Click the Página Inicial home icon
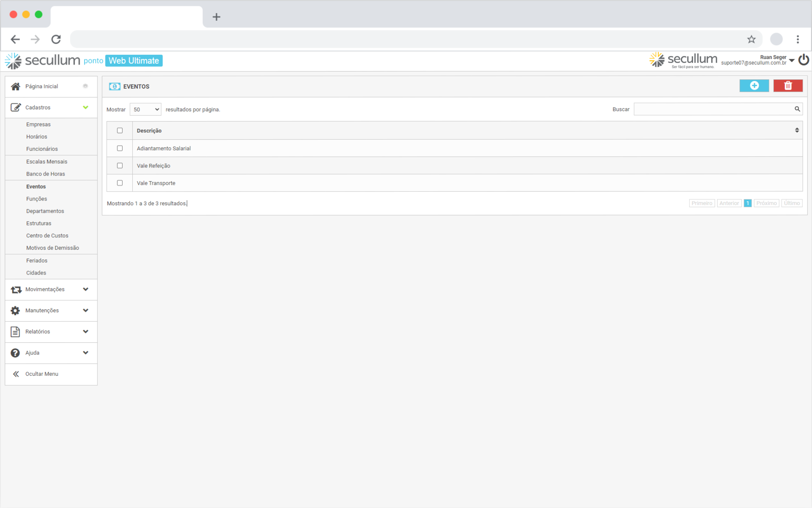The height and width of the screenshot is (508, 812). tap(16, 86)
